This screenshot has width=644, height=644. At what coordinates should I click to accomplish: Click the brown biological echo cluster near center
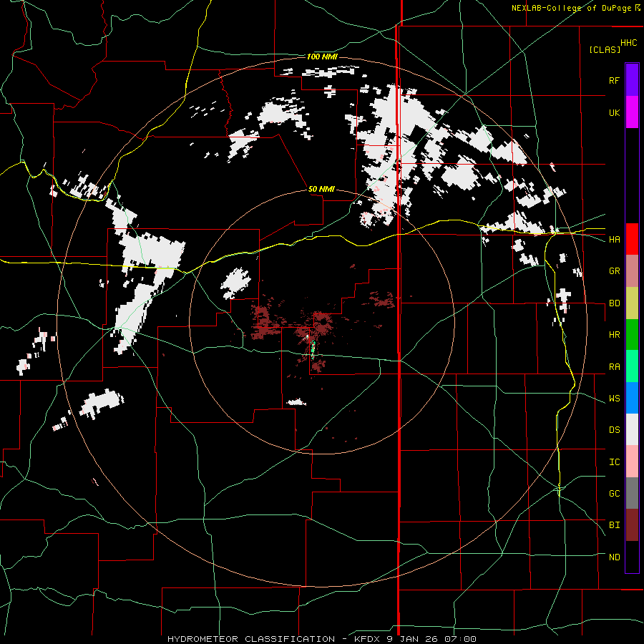point(323,323)
